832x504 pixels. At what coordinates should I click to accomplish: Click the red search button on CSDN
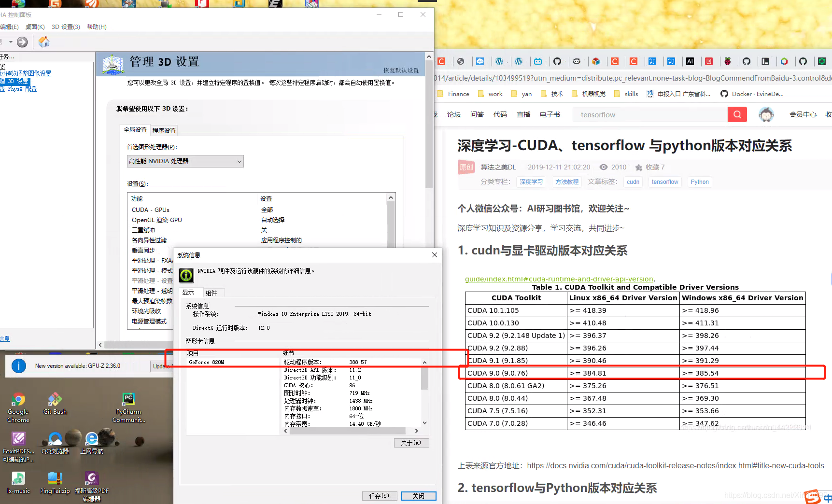pos(737,114)
